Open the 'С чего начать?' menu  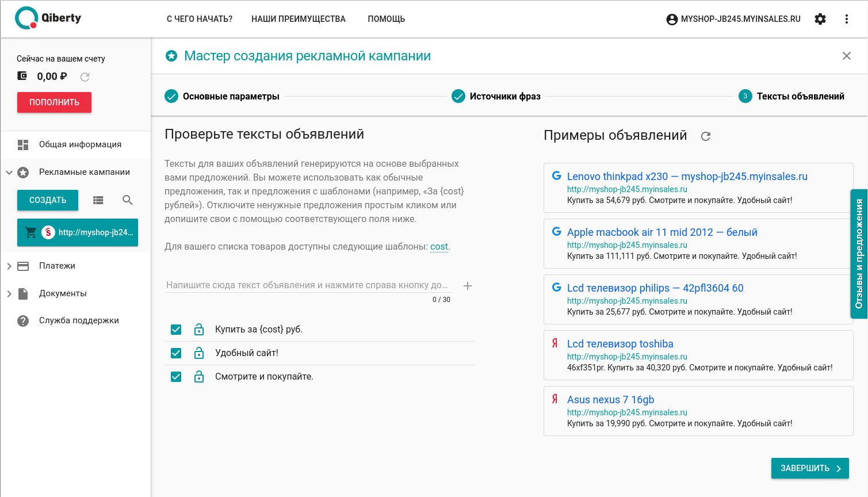[x=200, y=19]
